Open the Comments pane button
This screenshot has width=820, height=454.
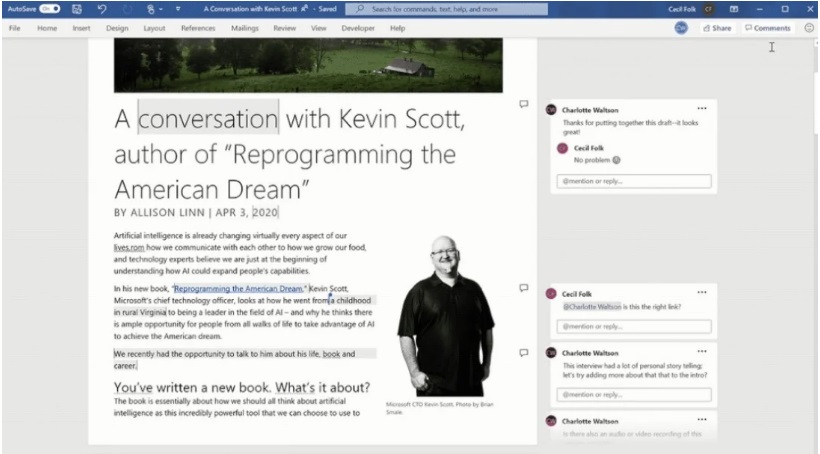[x=768, y=28]
